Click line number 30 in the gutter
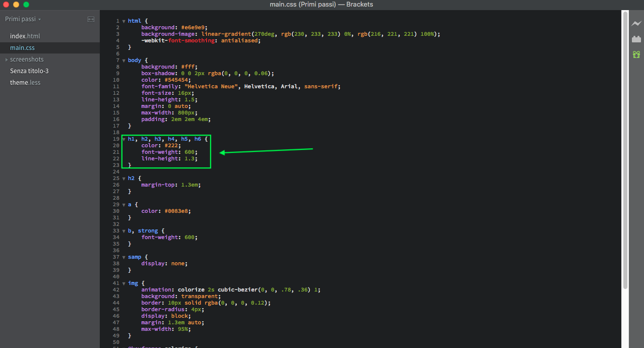The height and width of the screenshot is (348, 644). [116, 211]
